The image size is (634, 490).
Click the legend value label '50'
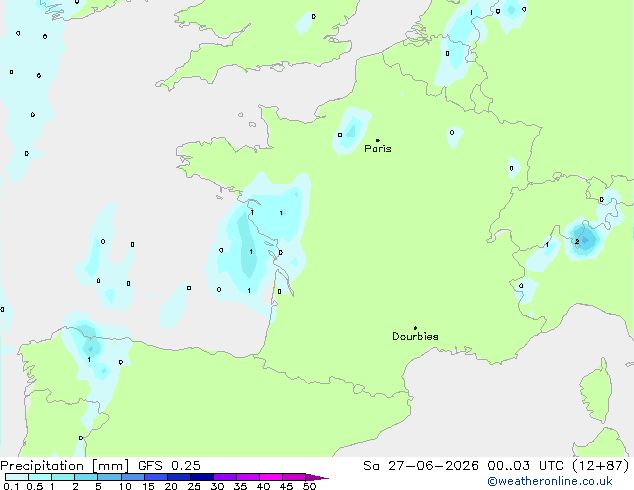(309, 486)
